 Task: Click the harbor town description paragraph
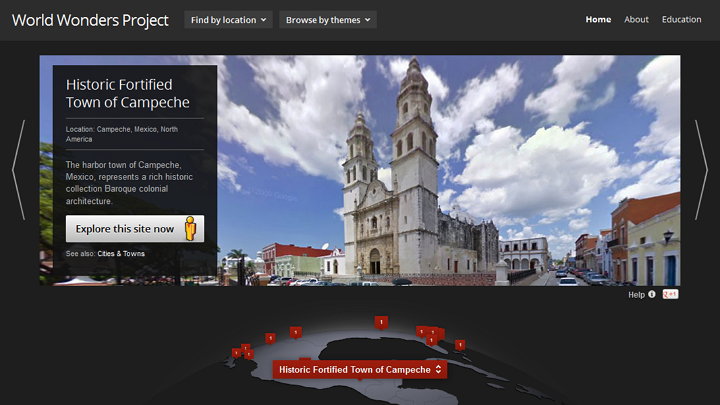click(x=129, y=183)
